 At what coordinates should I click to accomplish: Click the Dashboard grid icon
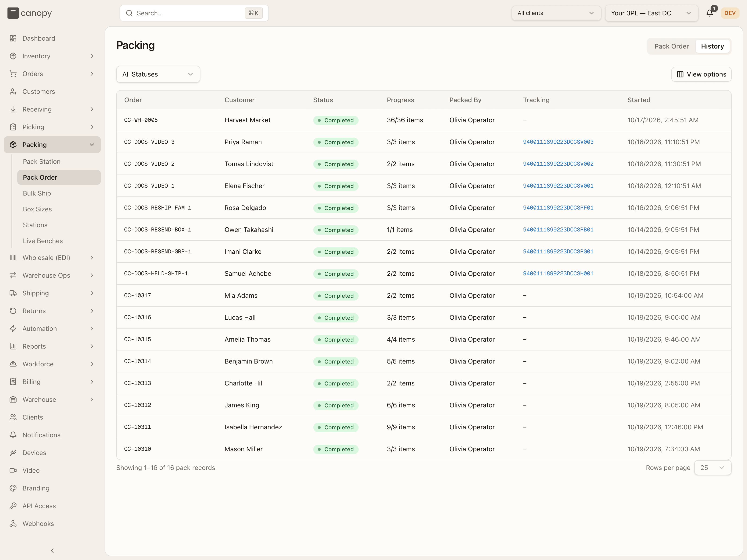tap(13, 38)
